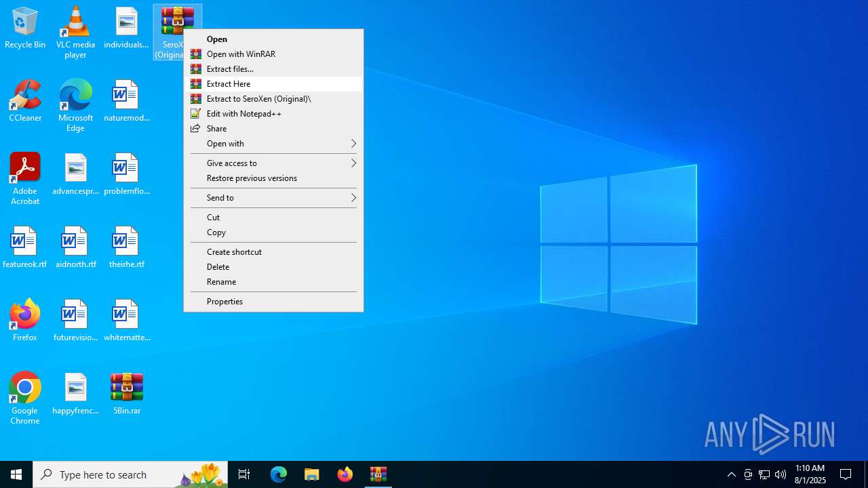Open CCleaner desktop shortcut

[25, 102]
